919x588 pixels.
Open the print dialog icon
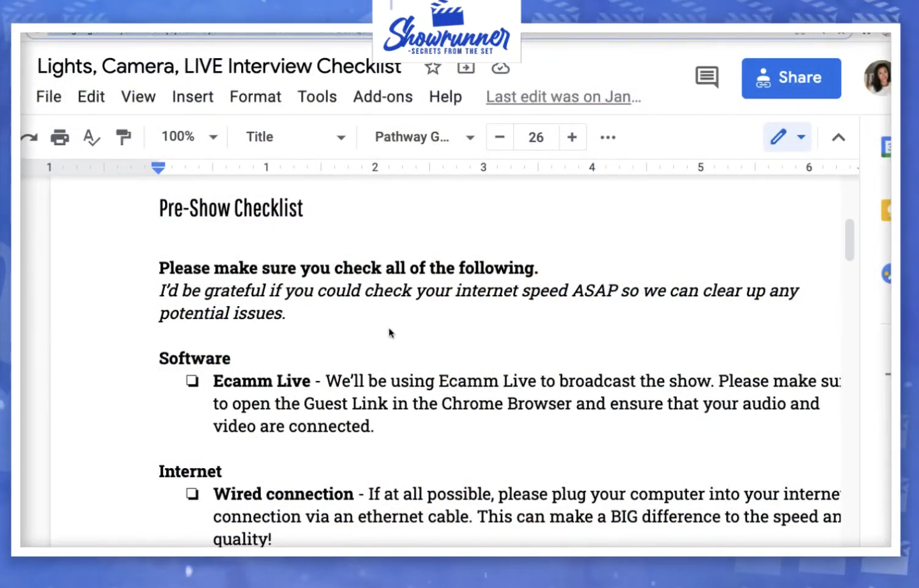(x=59, y=137)
